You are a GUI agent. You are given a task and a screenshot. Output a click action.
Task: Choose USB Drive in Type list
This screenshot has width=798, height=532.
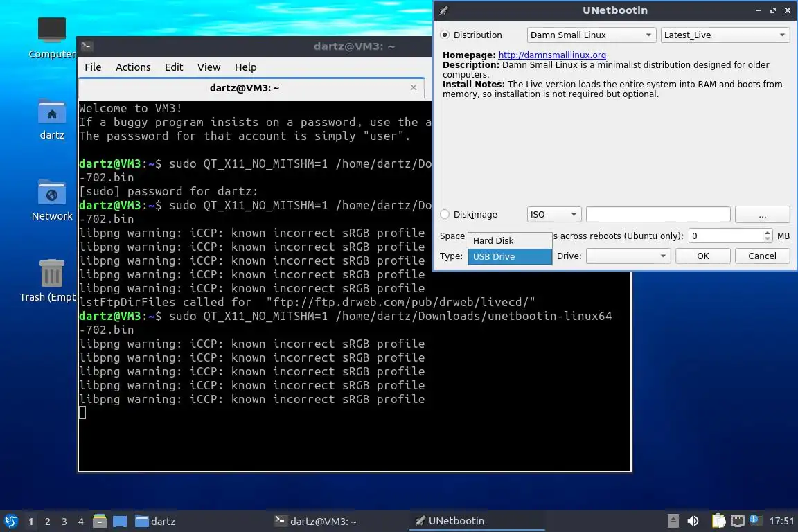[510, 256]
